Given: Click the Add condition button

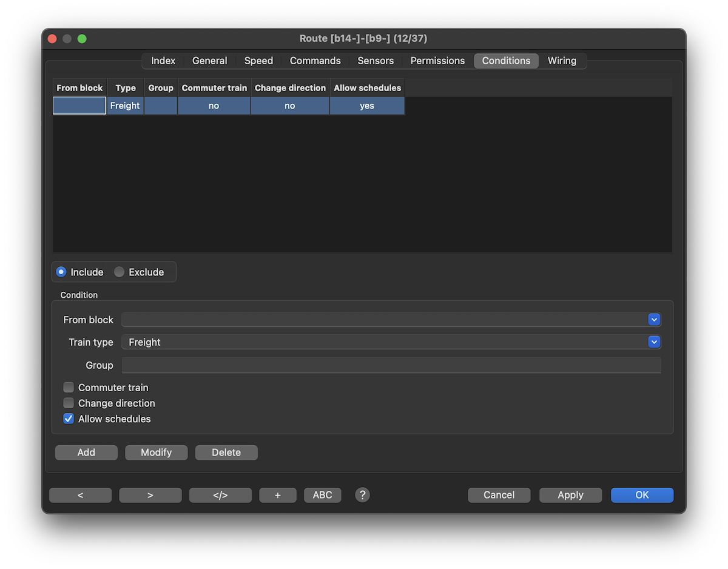Looking at the screenshot, I should click(86, 453).
